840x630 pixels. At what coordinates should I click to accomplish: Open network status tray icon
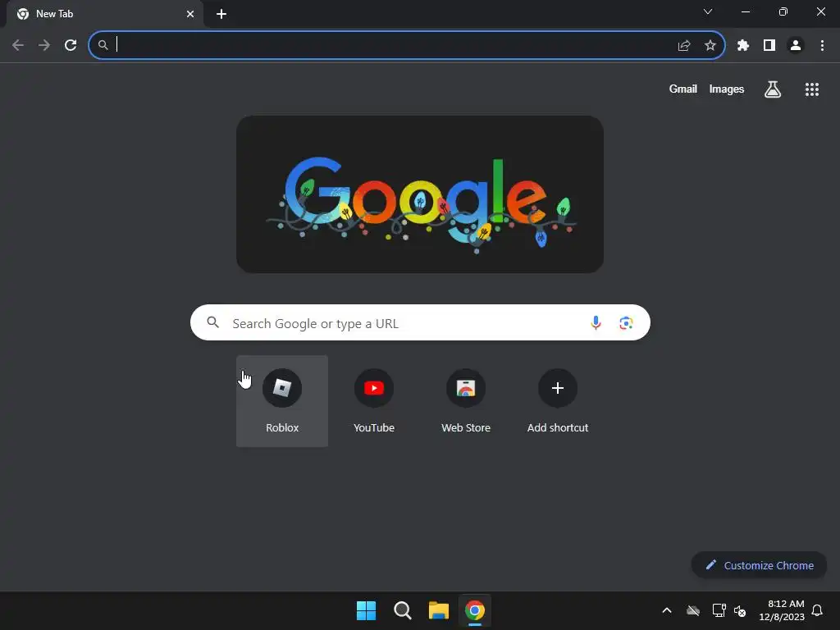click(719, 610)
